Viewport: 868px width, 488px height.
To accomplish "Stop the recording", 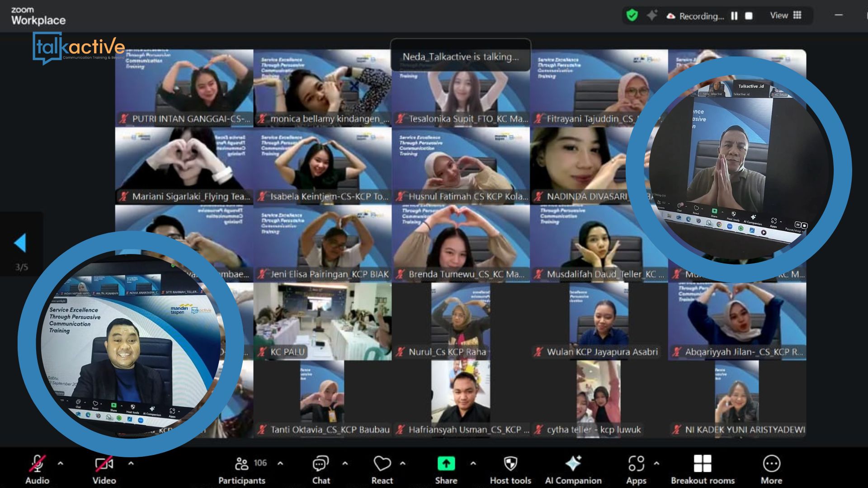I will 749,16.
